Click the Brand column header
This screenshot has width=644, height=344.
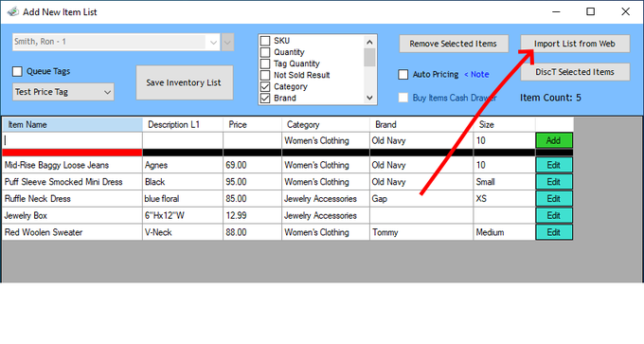point(421,124)
